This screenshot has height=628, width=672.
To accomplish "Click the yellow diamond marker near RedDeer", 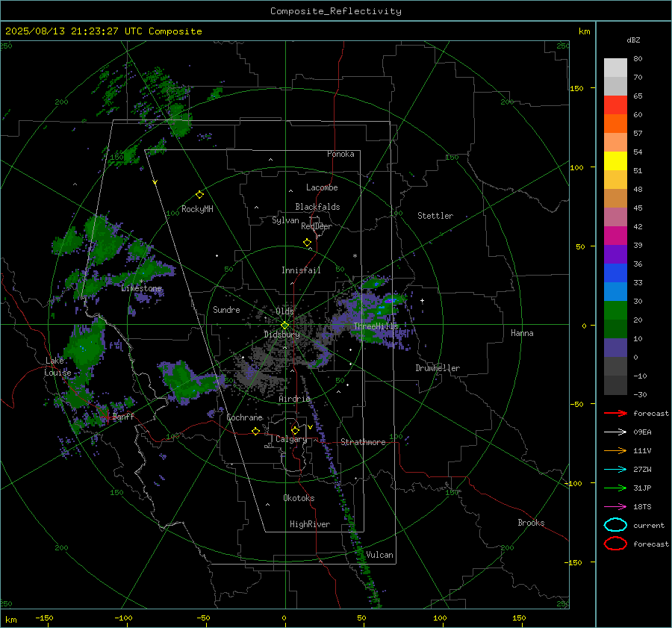I will tap(307, 243).
